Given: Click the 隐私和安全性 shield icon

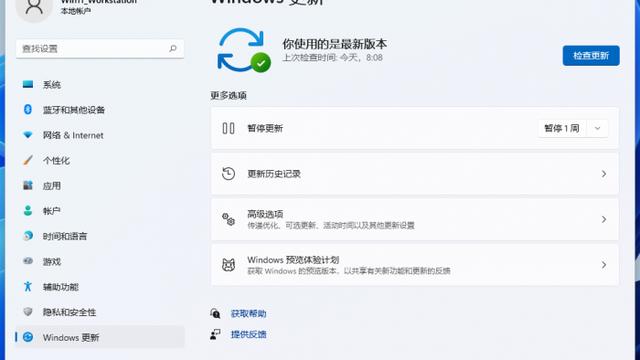Looking at the screenshot, I should pos(28,312).
